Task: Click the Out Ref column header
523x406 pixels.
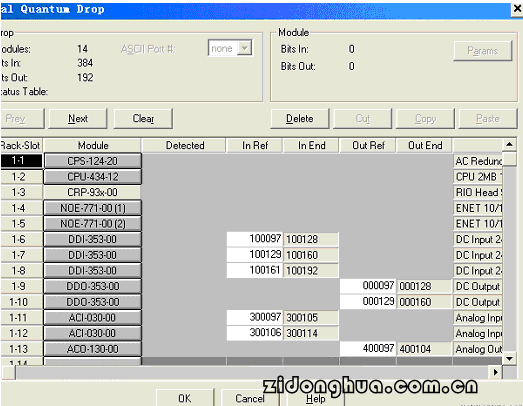Action: click(x=368, y=145)
